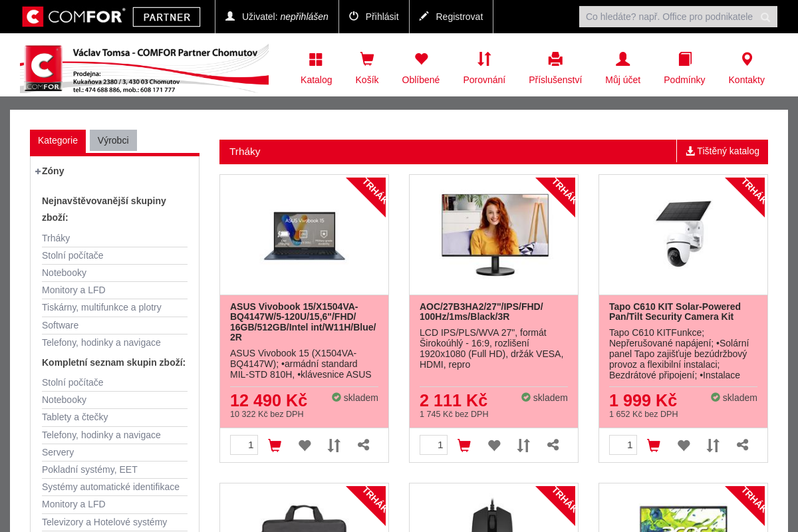Click the search magnifier icon
This screenshot has width=798, height=532.
pos(765,17)
